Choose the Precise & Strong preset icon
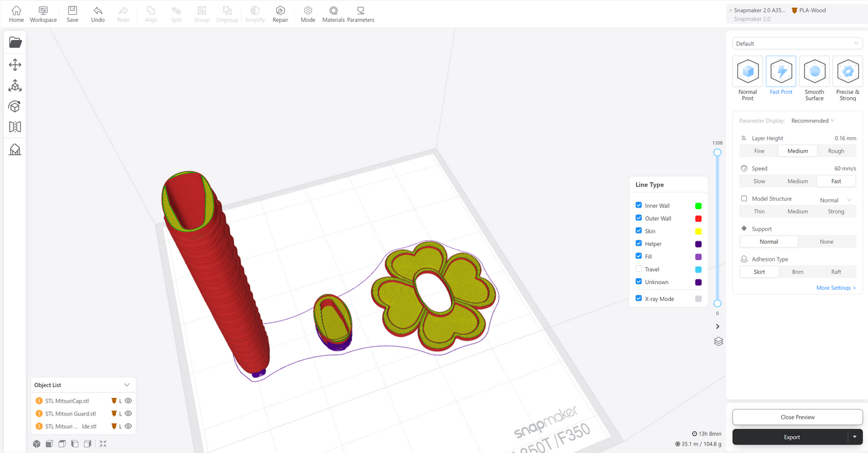This screenshot has width=868, height=453. 847,72
